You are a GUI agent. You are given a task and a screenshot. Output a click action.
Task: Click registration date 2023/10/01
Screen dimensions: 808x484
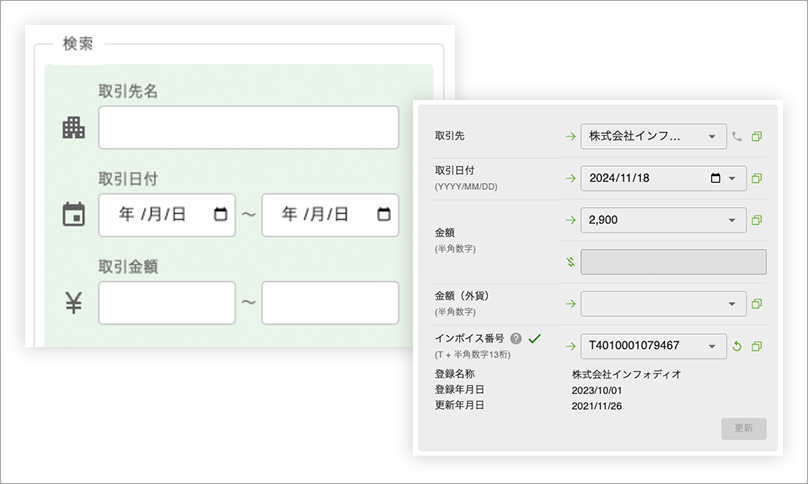(597, 390)
